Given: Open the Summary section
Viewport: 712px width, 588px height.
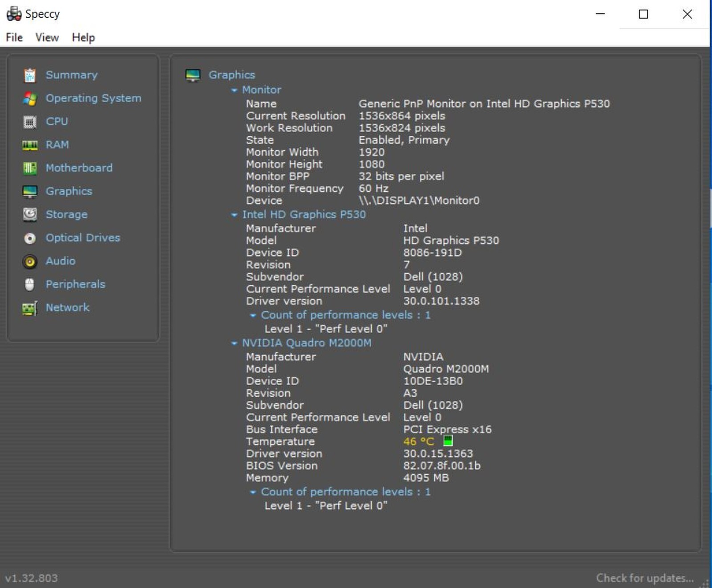Looking at the screenshot, I should click(71, 75).
